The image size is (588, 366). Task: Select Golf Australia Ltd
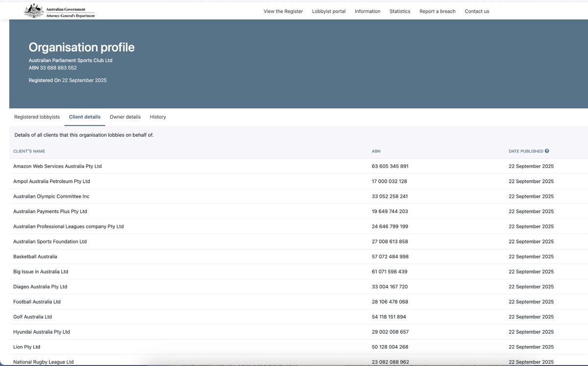pyautogui.click(x=32, y=317)
